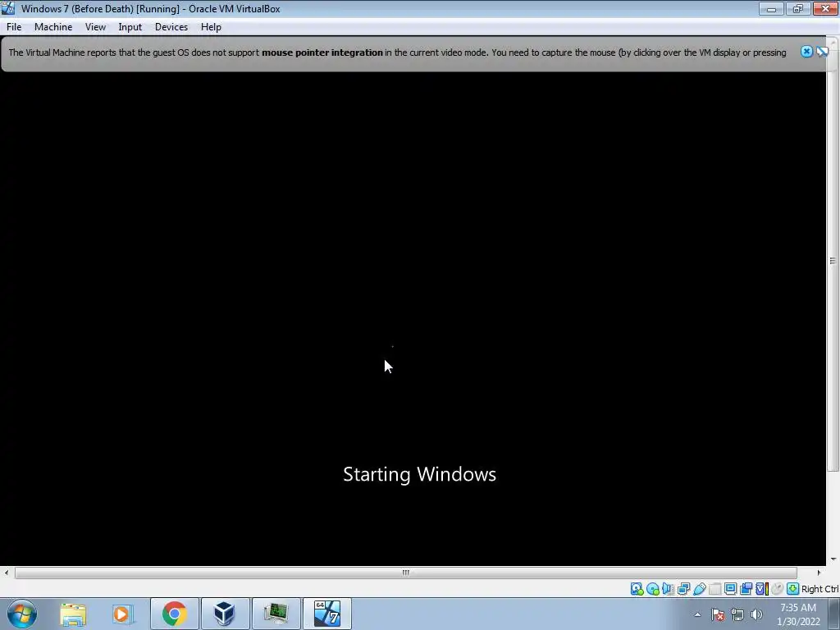Click the hard disk activity indicator

(x=637, y=589)
